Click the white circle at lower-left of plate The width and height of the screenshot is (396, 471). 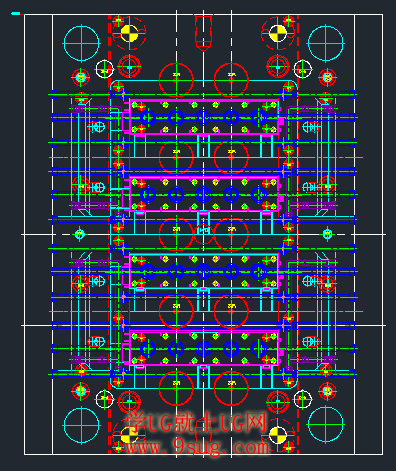tap(105, 399)
